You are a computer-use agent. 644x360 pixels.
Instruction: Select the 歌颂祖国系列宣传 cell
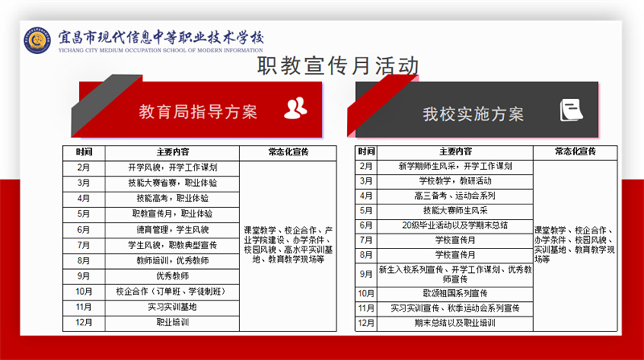coord(455,293)
